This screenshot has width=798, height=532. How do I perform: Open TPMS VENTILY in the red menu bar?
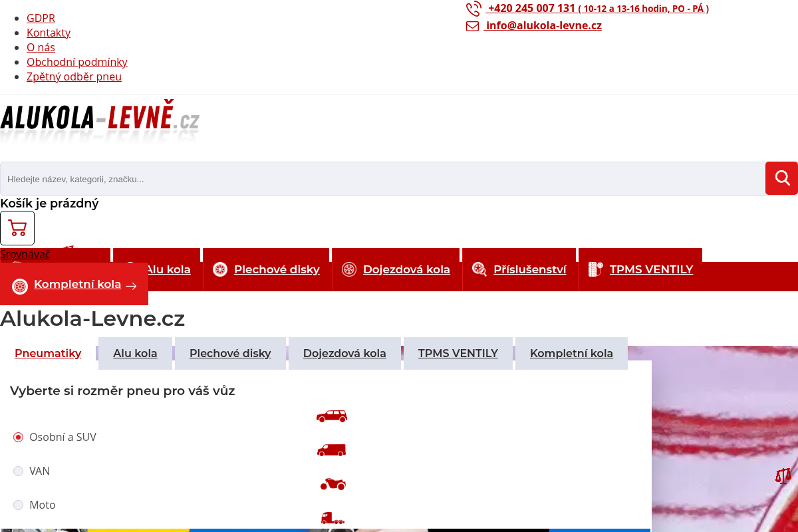pos(651,269)
